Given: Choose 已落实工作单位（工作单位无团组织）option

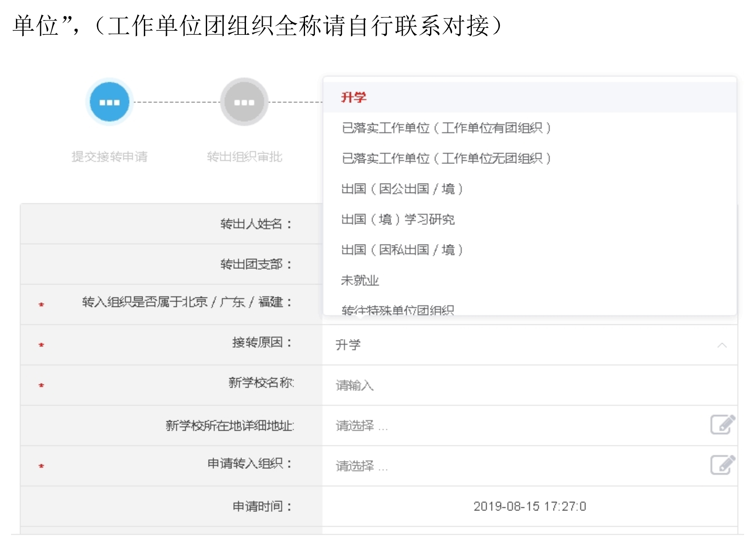Looking at the screenshot, I should click(446, 159).
